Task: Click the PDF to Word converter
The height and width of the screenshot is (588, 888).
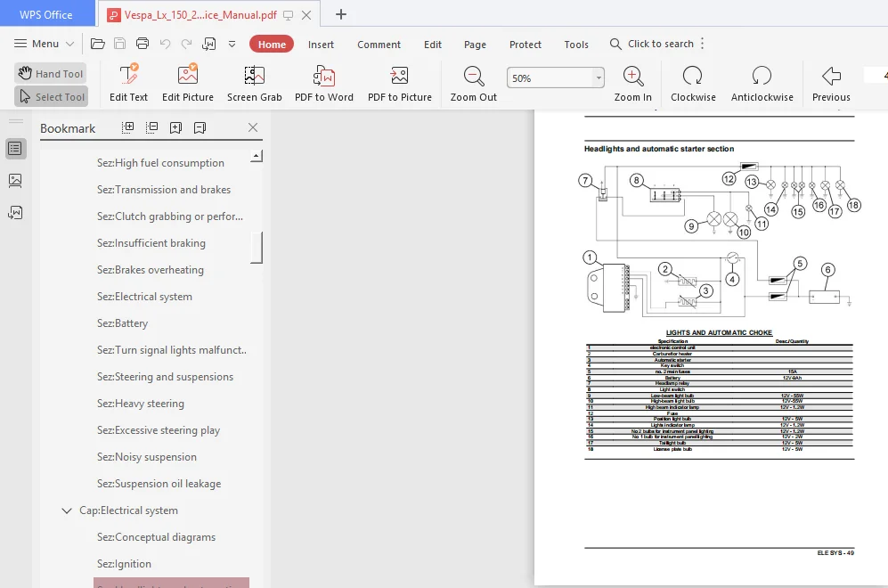Action: [x=324, y=83]
